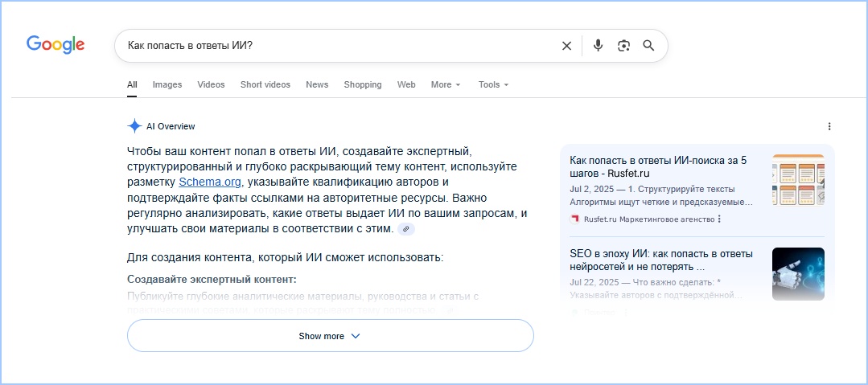
Task: Open the Tools dropdown
Action: tap(494, 84)
